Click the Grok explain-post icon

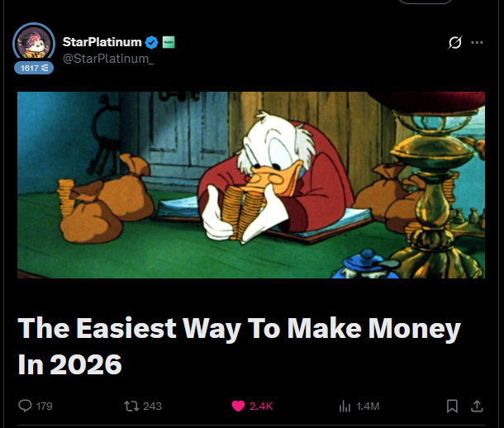[454, 42]
